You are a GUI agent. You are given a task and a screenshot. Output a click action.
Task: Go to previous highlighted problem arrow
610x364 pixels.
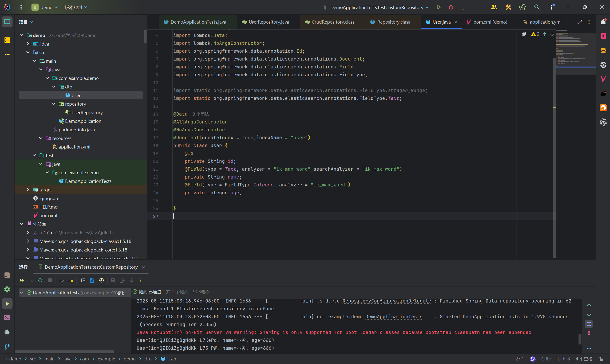pyautogui.click(x=544, y=34)
